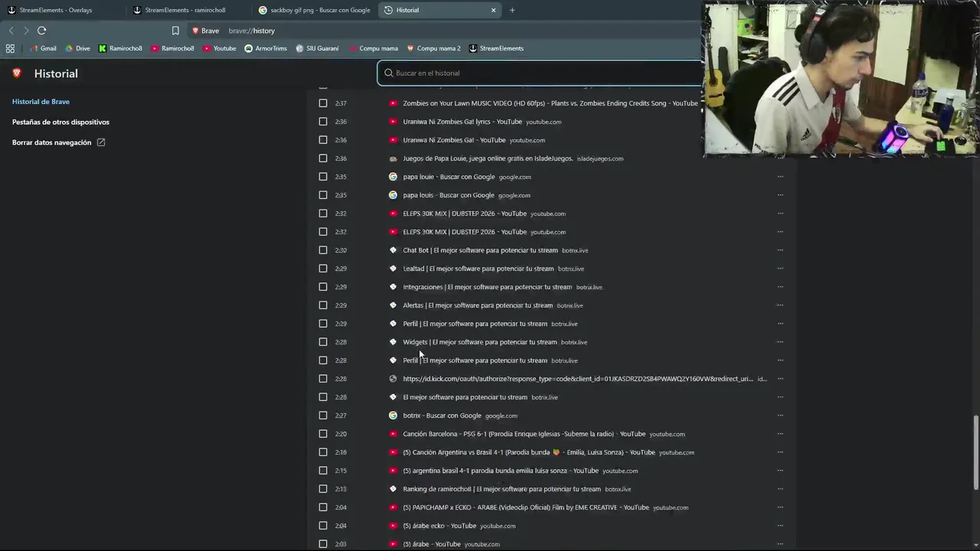Open more options for papa louie search entry
The image size is (980, 551).
coord(780,177)
